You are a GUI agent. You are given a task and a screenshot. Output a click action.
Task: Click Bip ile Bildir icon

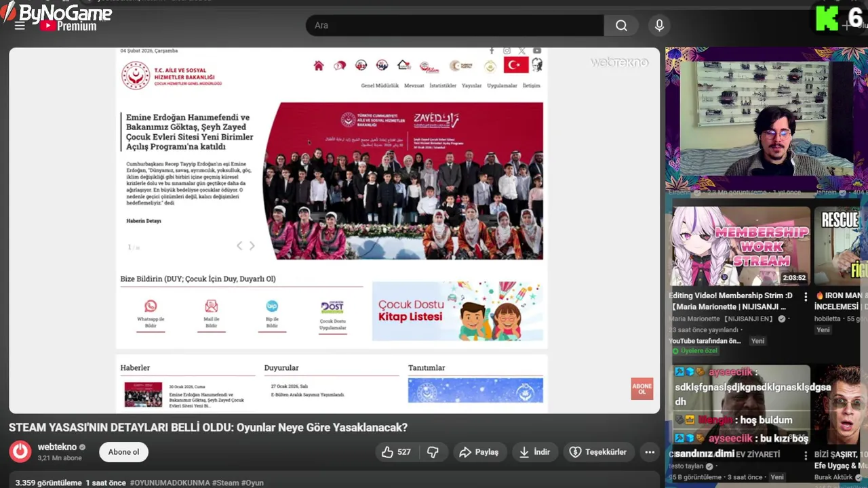272,306
